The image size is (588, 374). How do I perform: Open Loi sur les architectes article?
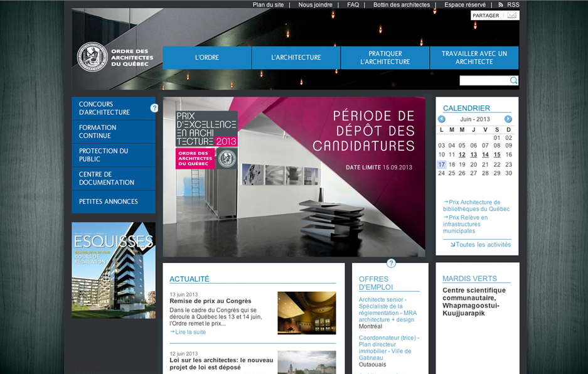pyautogui.click(x=222, y=363)
